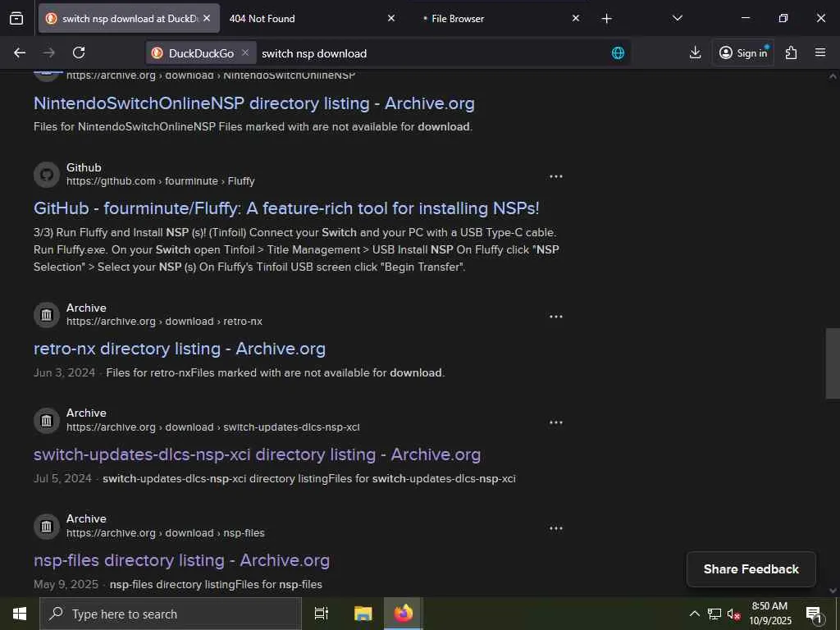The width and height of the screenshot is (840, 630).
Task: Click archive.org switch-updates-dlcs-nsp-xci URL
Action: [x=212, y=427]
